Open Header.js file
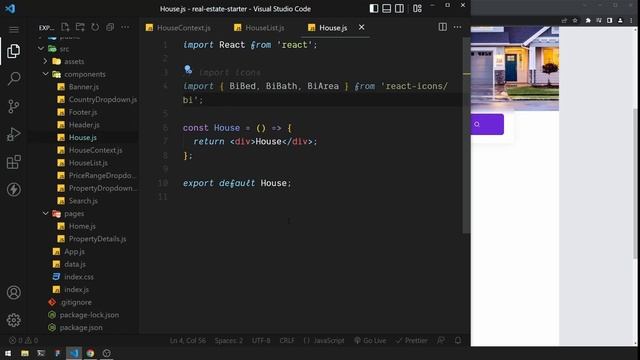This screenshot has height=360, width=640. coord(84,125)
